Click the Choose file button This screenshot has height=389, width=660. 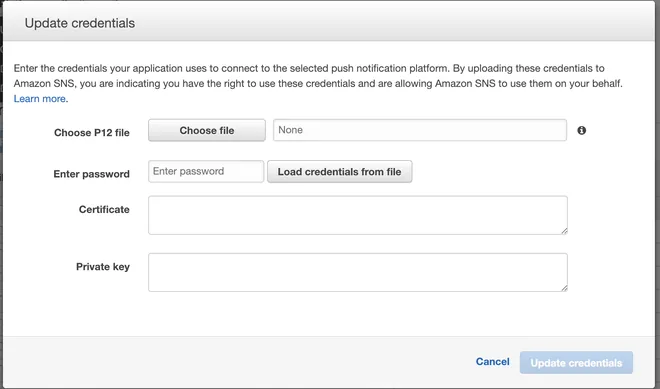click(207, 131)
